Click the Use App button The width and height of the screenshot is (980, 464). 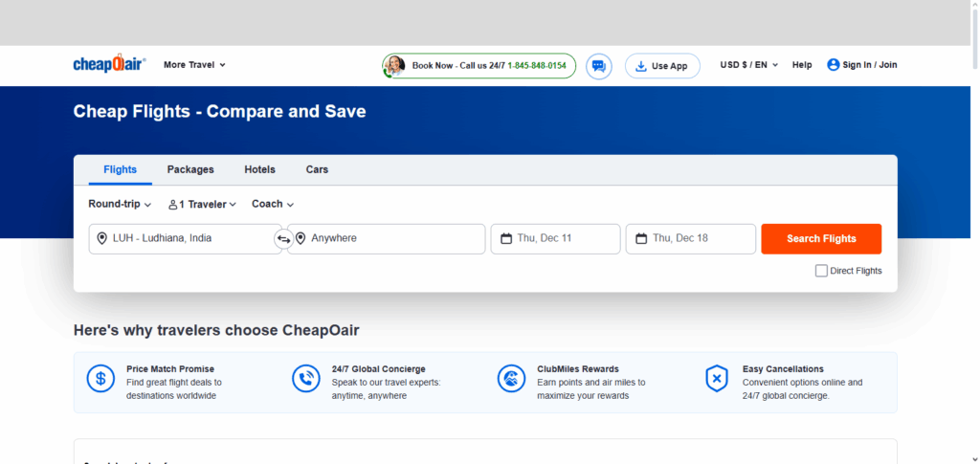coord(662,66)
